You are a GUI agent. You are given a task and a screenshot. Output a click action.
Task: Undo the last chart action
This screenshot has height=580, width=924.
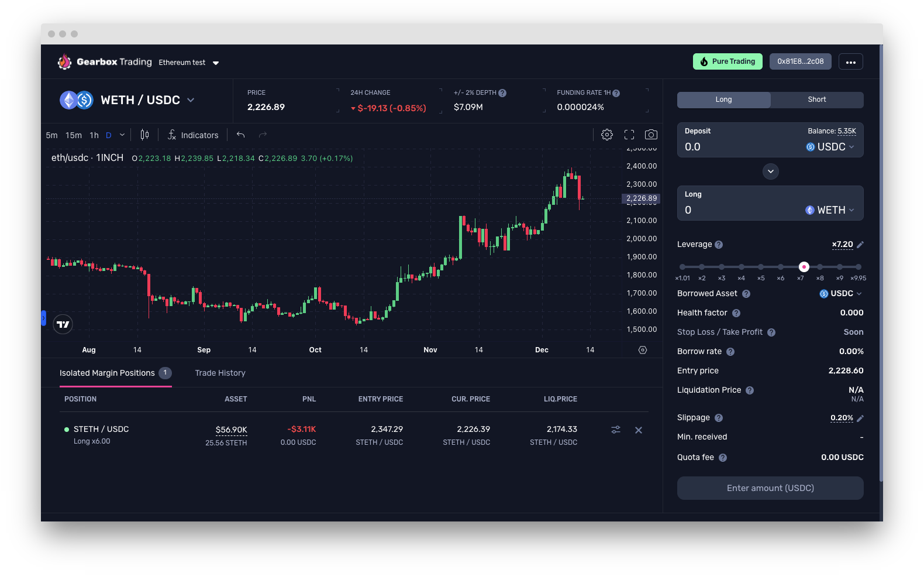point(240,135)
